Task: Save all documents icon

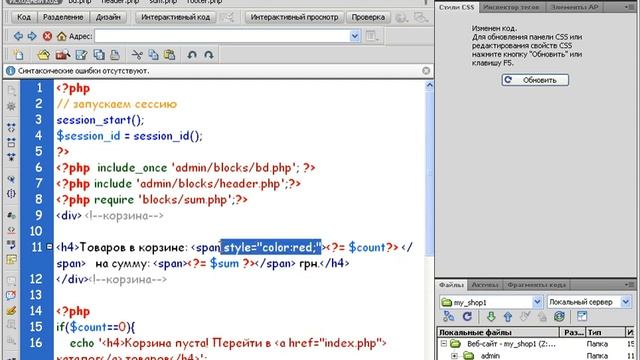Action: 99,55
